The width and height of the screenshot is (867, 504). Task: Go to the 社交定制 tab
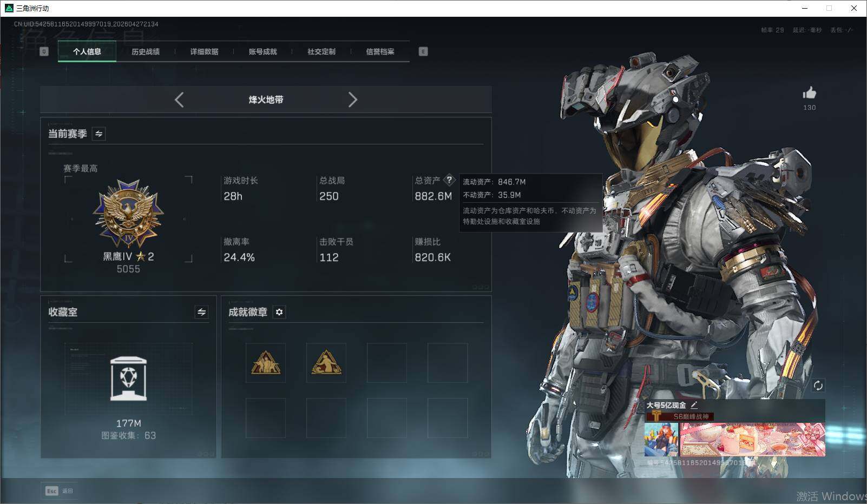[321, 51]
